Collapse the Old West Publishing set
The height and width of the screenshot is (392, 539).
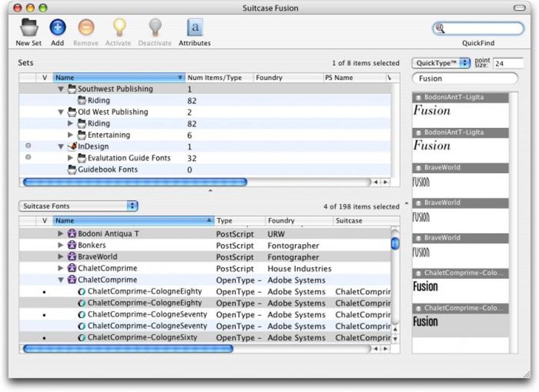[61, 112]
